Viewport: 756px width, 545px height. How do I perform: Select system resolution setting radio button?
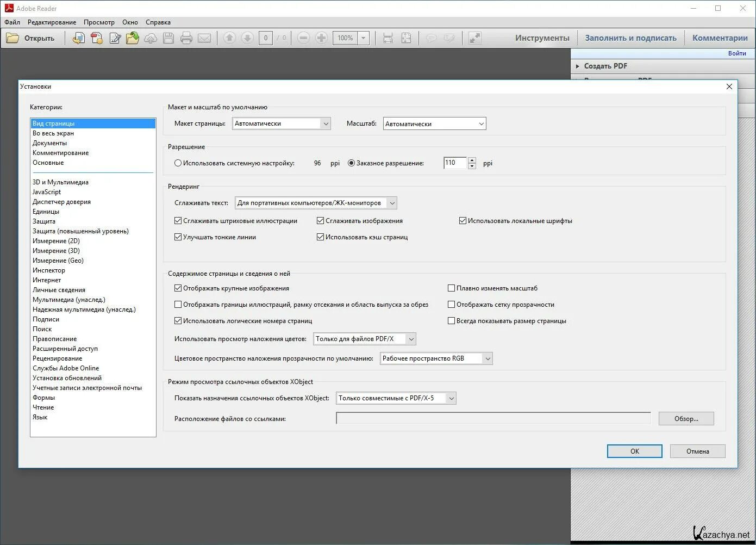click(x=178, y=163)
